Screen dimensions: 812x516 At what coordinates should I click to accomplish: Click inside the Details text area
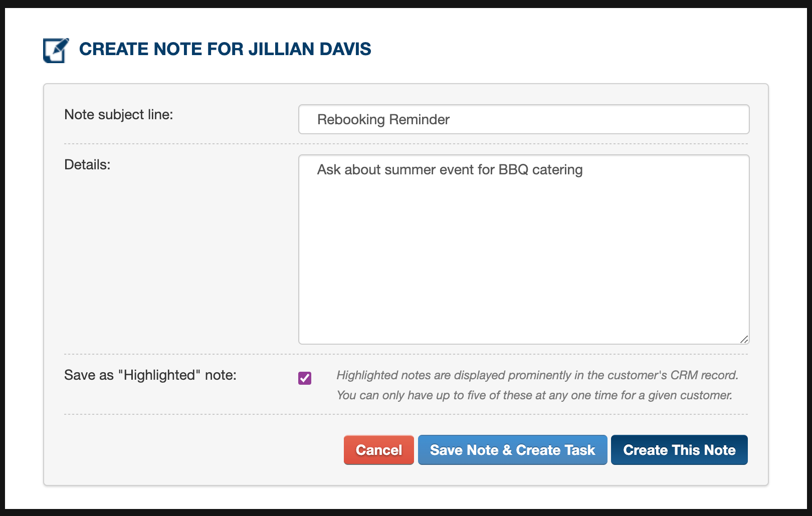pyautogui.click(x=524, y=249)
